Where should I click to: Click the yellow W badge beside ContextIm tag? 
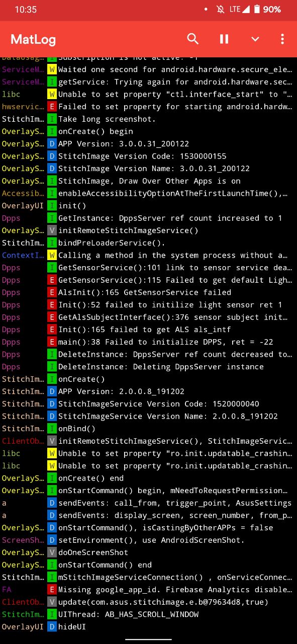52,255
